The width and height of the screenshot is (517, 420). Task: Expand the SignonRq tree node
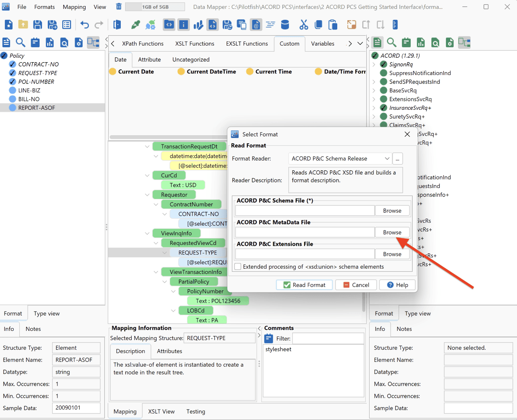[374, 65]
